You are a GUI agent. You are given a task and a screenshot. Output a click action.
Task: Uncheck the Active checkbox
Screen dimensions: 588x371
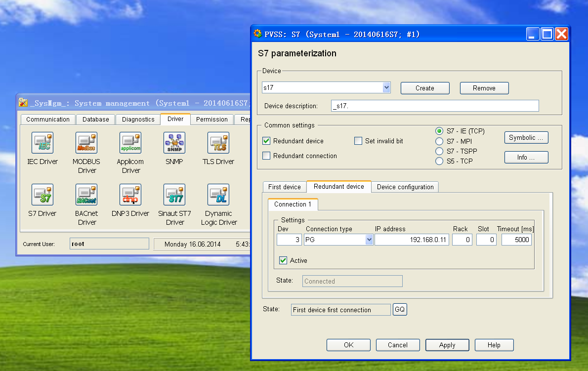point(283,260)
